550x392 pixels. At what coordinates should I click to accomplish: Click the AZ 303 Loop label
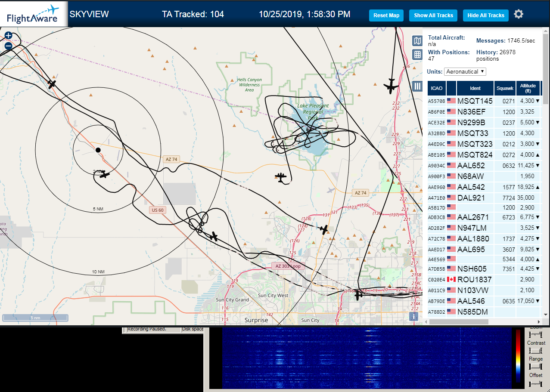[288, 266]
